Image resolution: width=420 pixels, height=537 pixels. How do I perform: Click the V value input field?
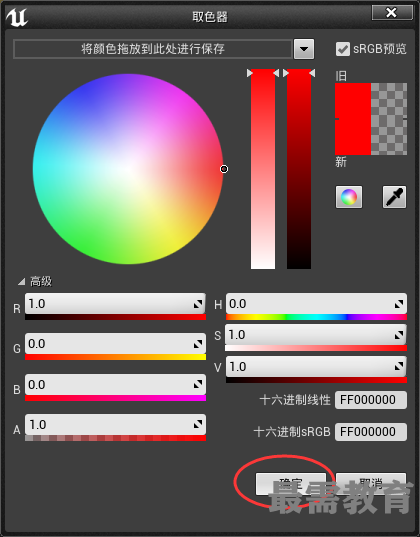click(x=316, y=367)
